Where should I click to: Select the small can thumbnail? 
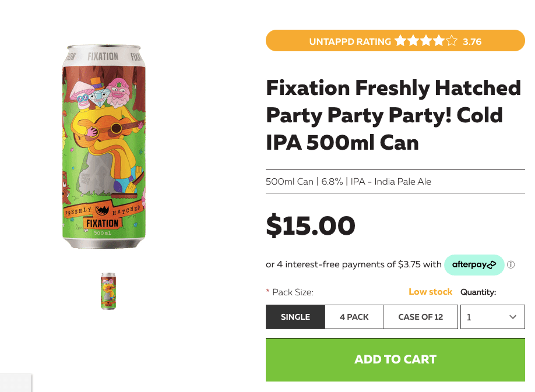pos(108,290)
